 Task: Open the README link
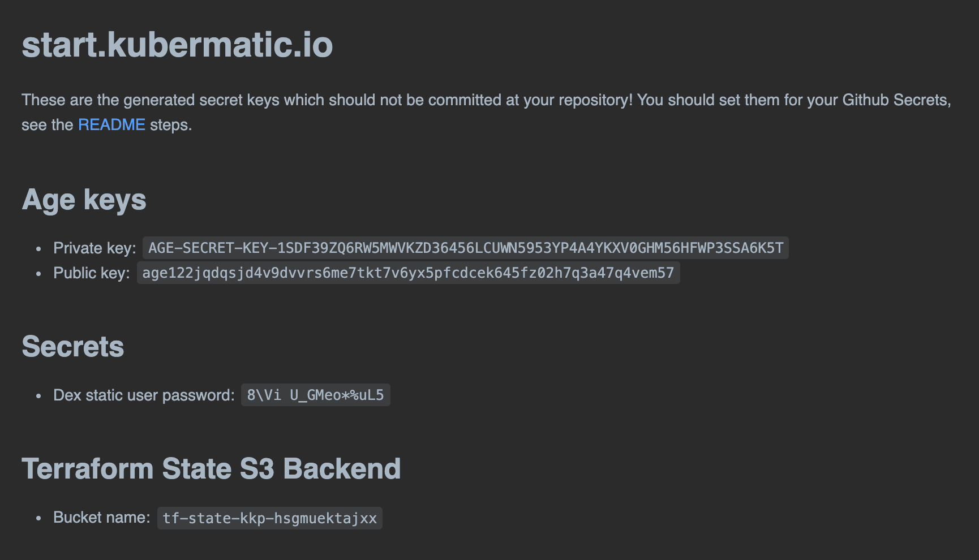(x=111, y=124)
